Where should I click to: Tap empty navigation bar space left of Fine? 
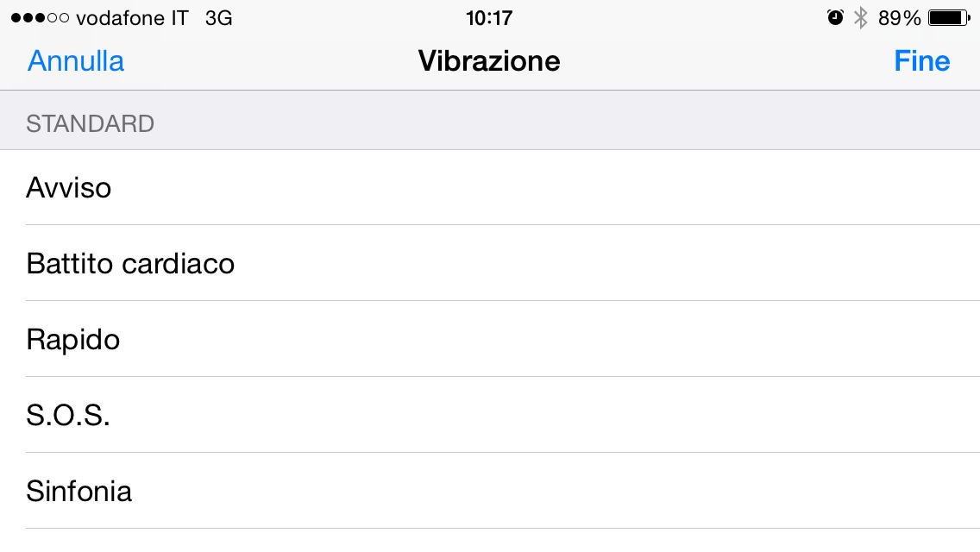[733, 61]
